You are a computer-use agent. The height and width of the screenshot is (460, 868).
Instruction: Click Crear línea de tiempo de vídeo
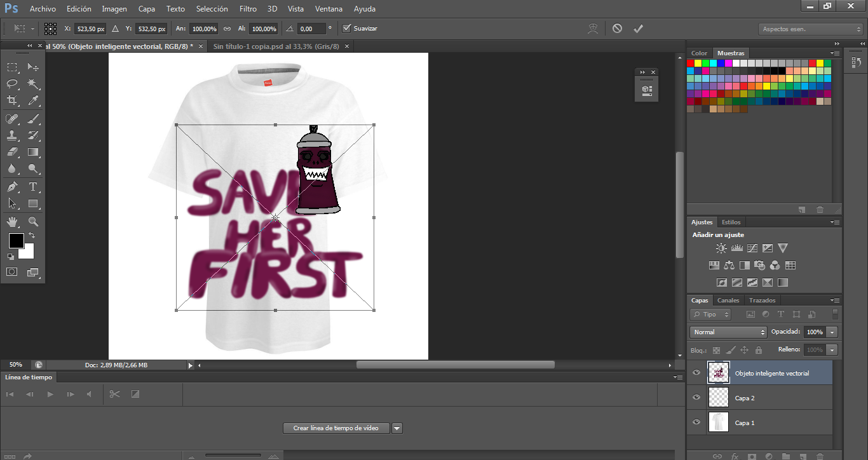336,428
